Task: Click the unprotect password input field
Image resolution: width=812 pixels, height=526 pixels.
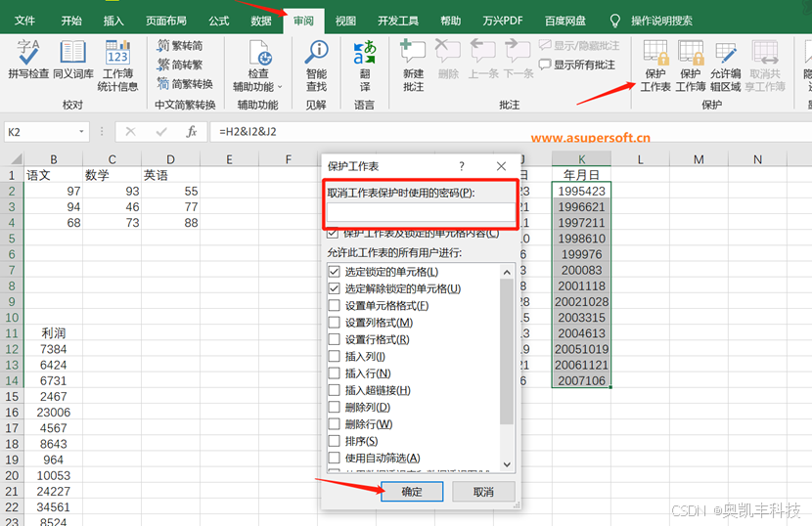Action: click(421, 213)
